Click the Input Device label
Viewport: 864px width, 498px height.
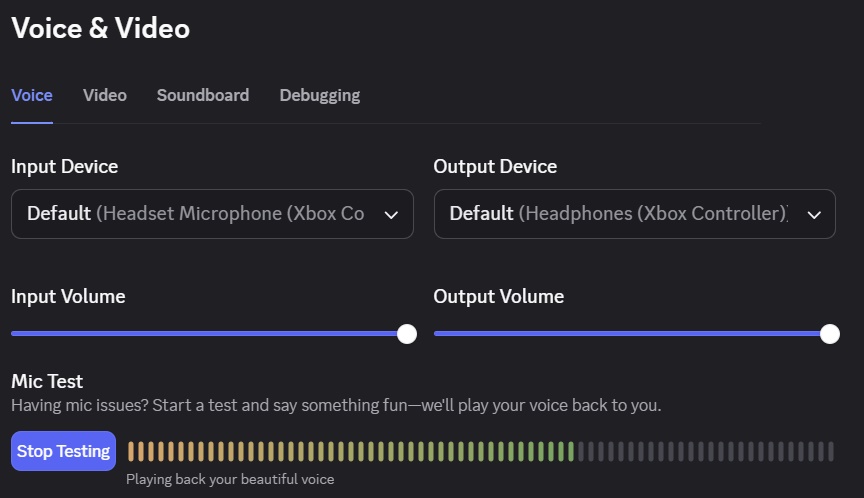click(x=64, y=166)
